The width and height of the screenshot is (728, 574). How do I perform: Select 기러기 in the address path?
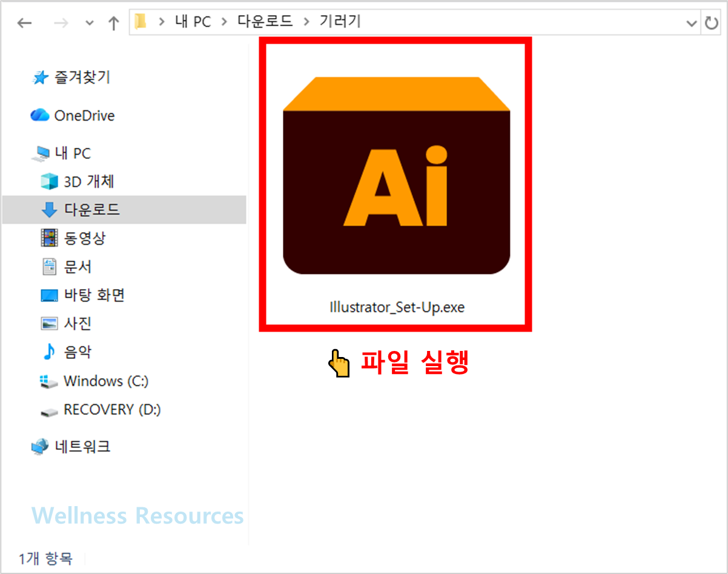click(340, 22)
